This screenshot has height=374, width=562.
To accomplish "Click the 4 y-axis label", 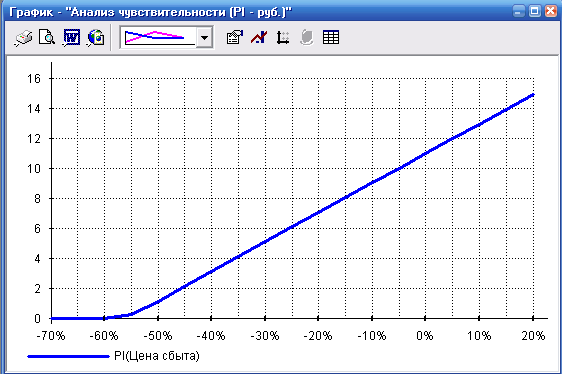I will coord(37,259).
